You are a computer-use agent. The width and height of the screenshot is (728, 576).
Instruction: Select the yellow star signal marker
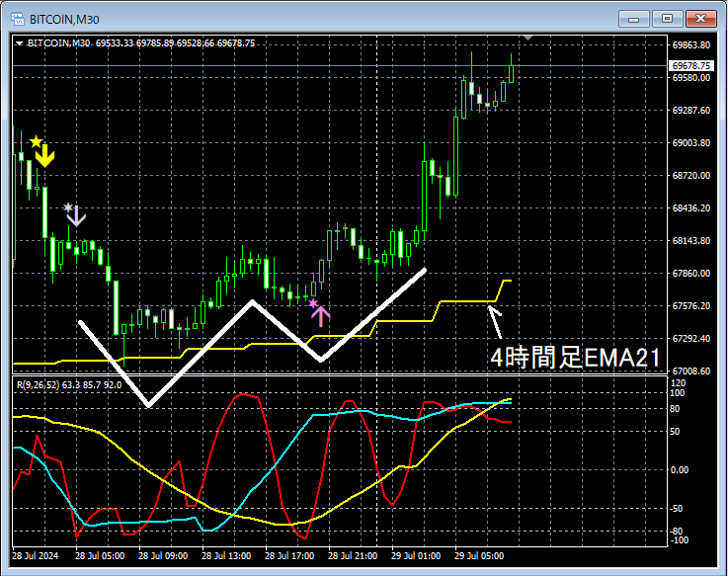coord(36,141)
